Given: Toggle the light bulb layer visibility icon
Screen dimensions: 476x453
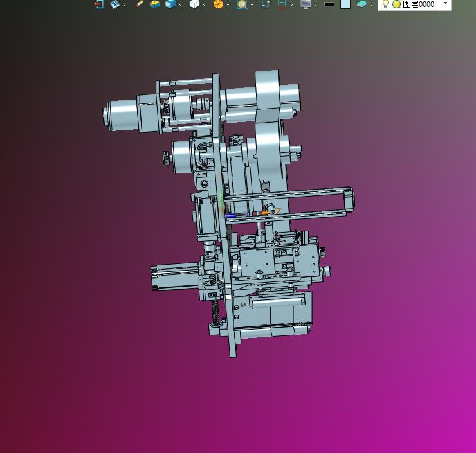Looking at the screenshot, I should pos(385,4).
